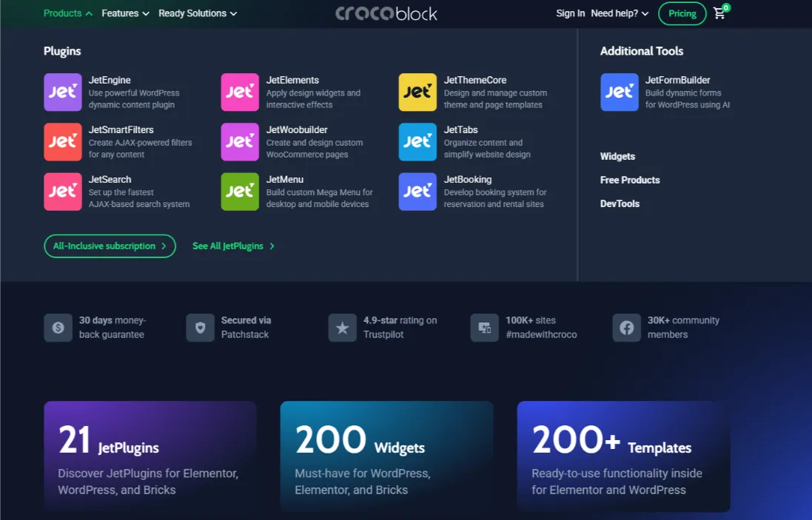The height and width of the screenshot is (520, 812).
Task: Click the Additional Tools heading
Action: tap(642, 51)
